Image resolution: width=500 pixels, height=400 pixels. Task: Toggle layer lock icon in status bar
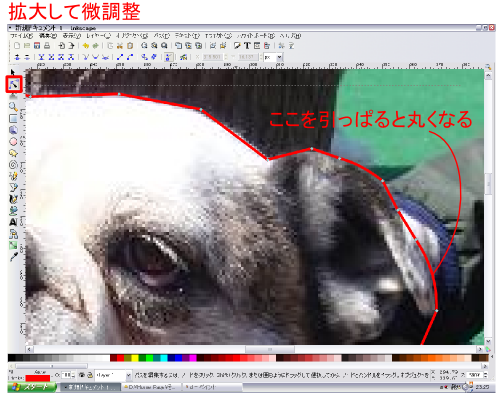pyautogui.click(x=89, y=375)
